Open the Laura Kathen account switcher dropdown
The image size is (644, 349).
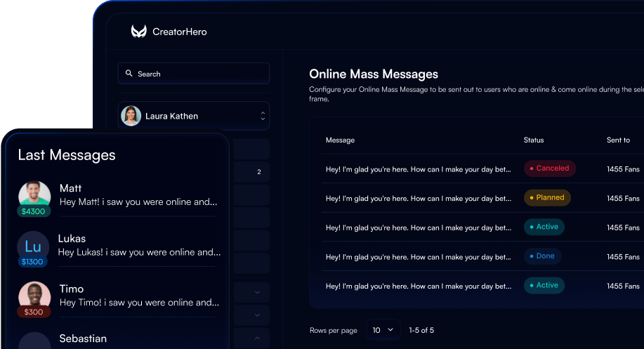pos(263,116)
